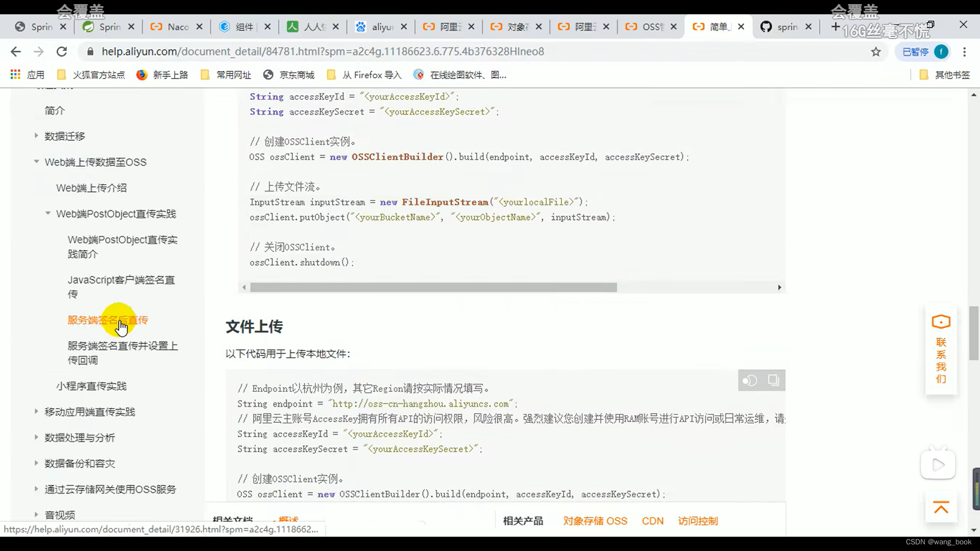Open the Apps bookmark shortcut
This screenshot has width=980, height=551.
tap(28, 75)
